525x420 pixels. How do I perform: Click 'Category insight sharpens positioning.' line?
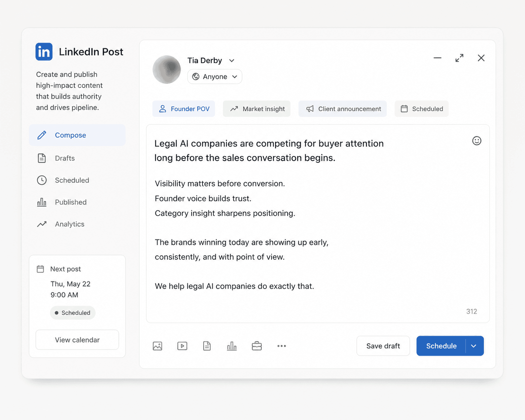[225, 213]
